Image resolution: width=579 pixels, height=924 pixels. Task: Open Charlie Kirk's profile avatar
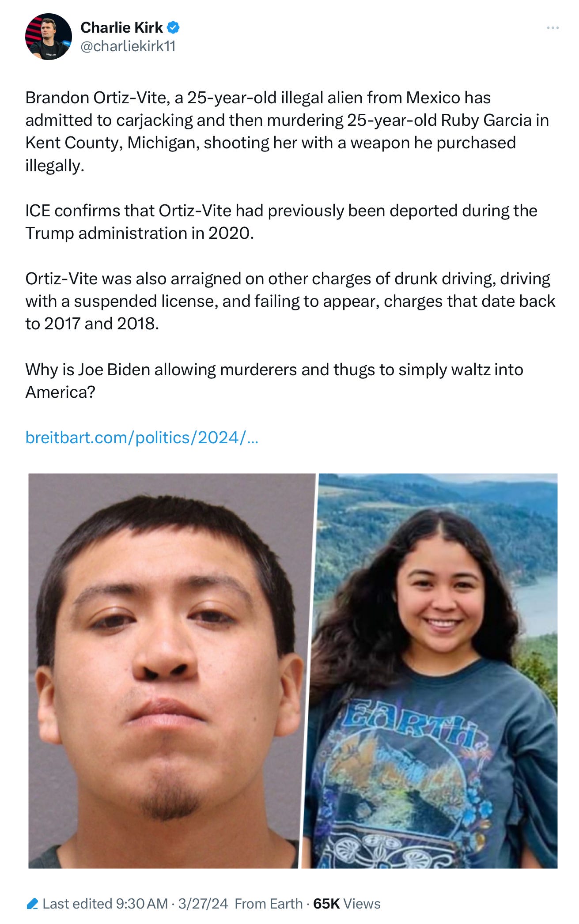(x=49, y=37)
